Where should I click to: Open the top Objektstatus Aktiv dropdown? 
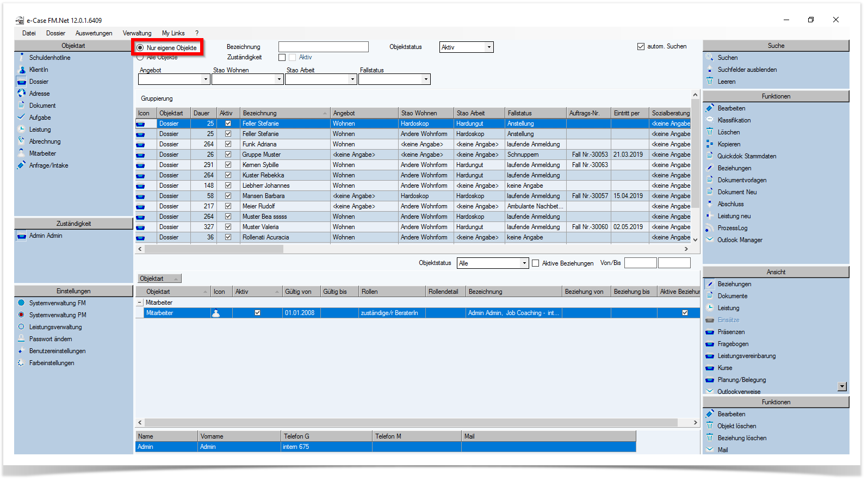(489, 47)
